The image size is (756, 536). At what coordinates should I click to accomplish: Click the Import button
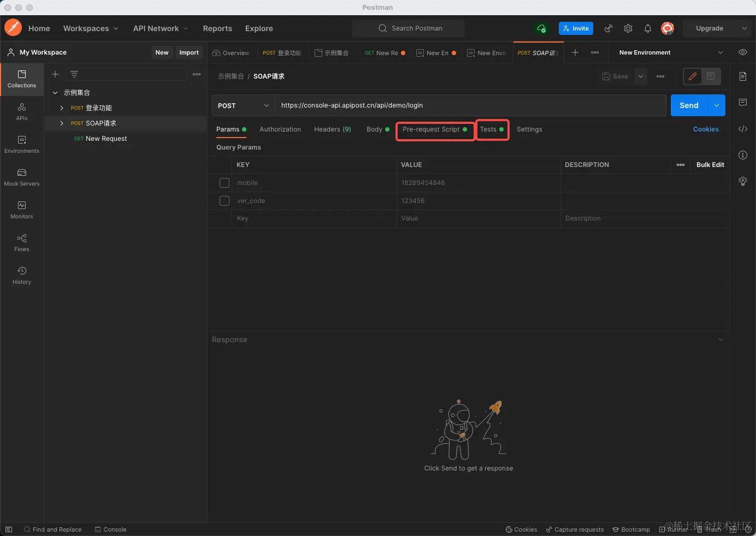189,52
